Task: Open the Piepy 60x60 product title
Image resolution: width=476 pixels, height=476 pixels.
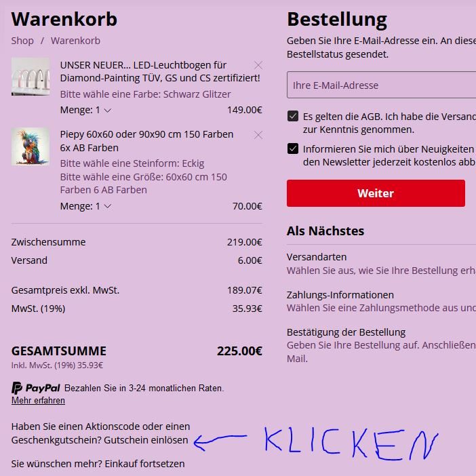Action: point(146,141)
